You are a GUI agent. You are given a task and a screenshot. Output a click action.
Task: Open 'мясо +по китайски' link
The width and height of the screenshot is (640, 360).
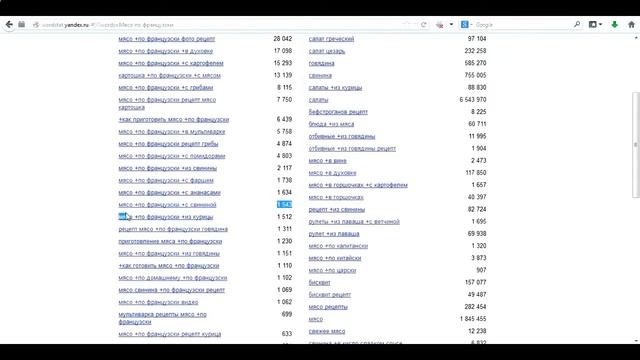pos(335,258)
